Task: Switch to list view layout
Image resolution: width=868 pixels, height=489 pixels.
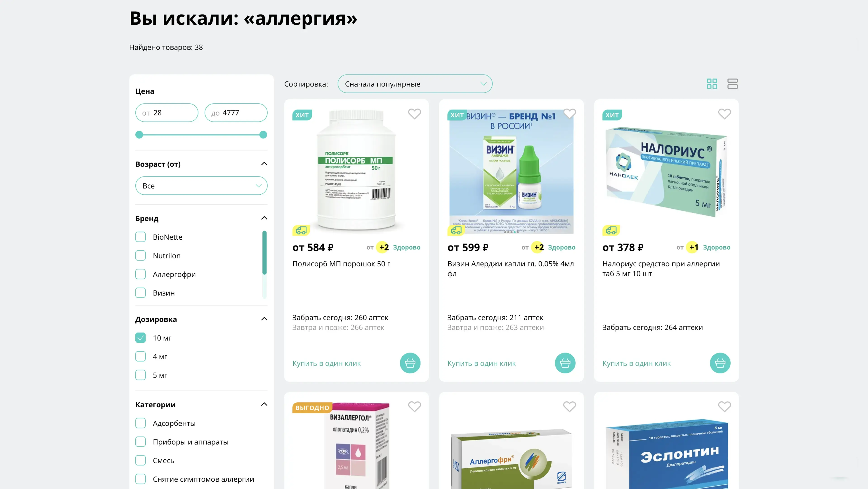Action: (732, 84)
